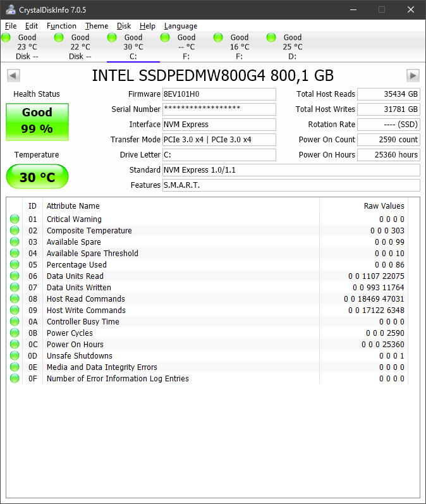426x504 pixels.
Task: Click the Serial Number masked field
Action: pos(219,109)
